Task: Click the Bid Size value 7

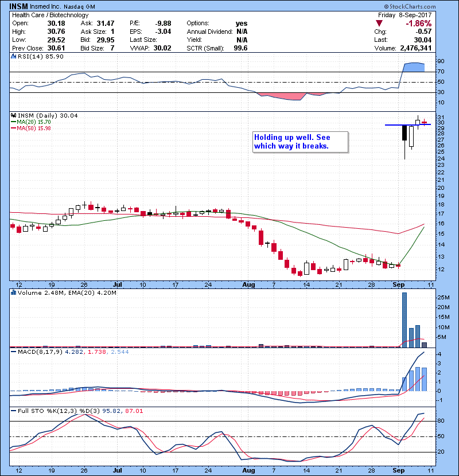Action: (112, 48)
